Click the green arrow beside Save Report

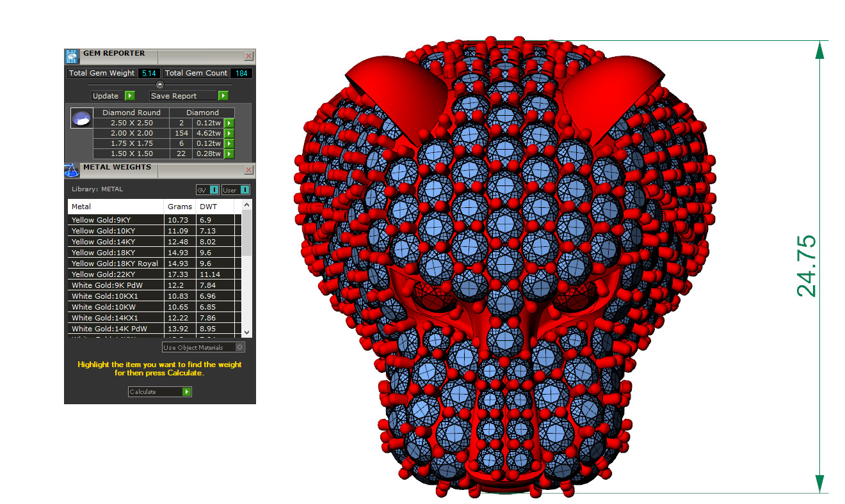click(x=223, y=96)
